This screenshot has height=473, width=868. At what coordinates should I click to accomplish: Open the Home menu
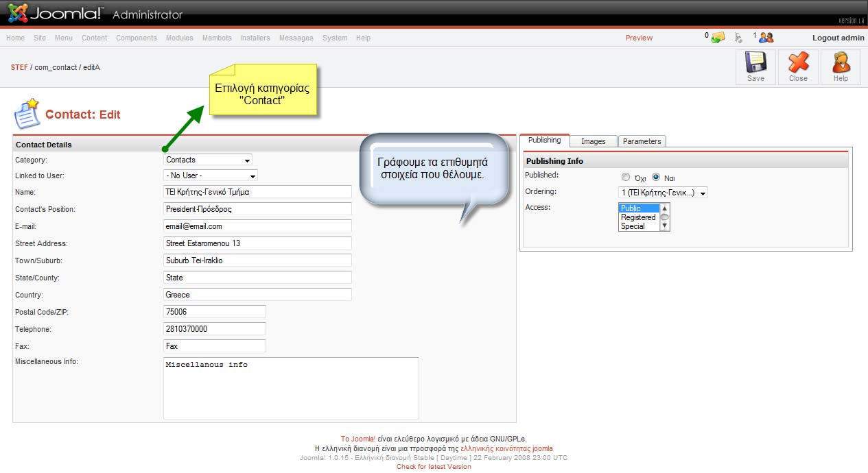15,38
